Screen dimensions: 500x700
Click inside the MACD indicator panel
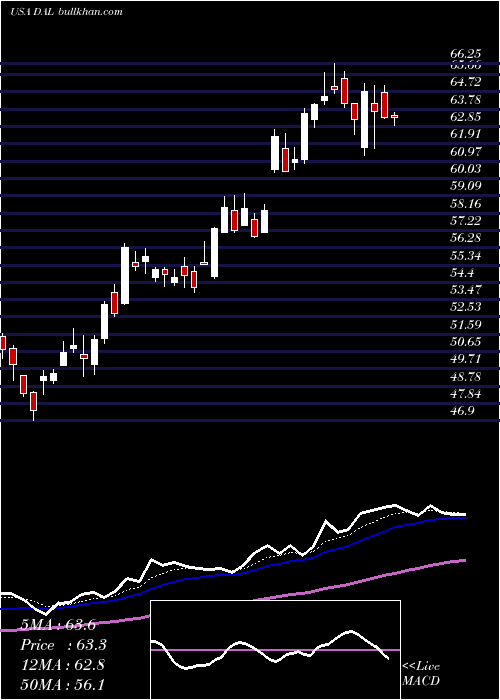pyautogui.click(x=275, y=650)
